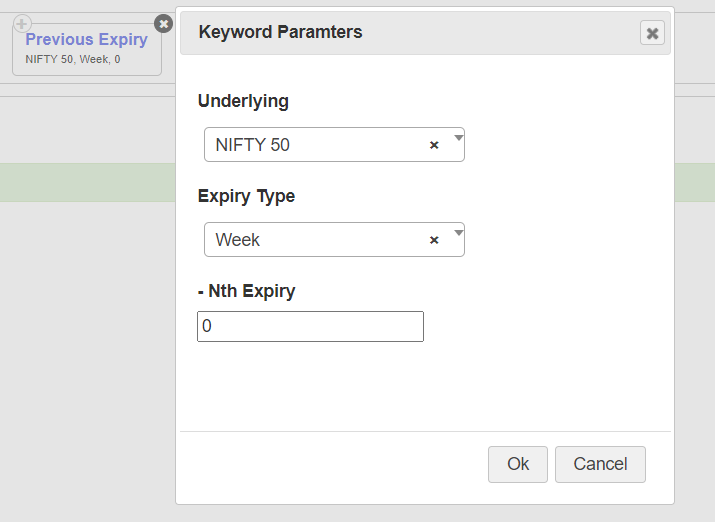The width and height of the screenshot is (715, 522).
Task: Clear the NIFTY 50 underlying selection
Action: 434,145
